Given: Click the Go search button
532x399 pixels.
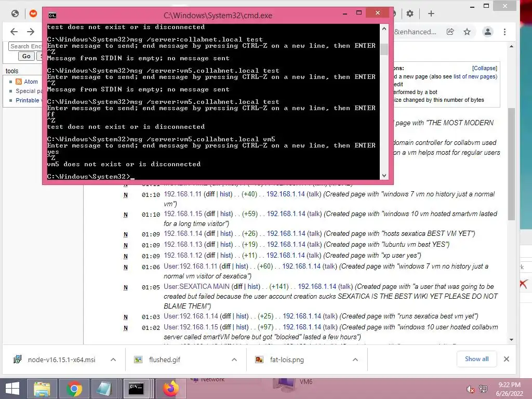Looking at the screenshot, I should (x=26, y=56).
